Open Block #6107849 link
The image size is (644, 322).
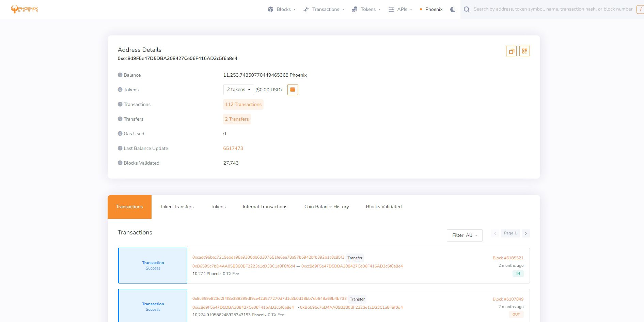pos(508,299)
